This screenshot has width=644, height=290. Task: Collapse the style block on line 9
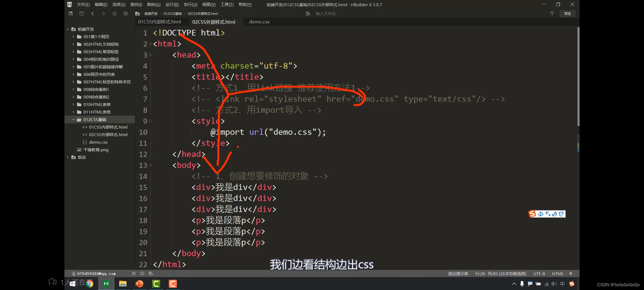click(150, 121)
